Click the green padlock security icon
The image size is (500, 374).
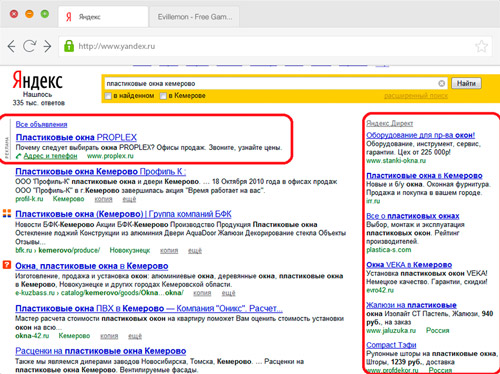[x=69, y=46]
